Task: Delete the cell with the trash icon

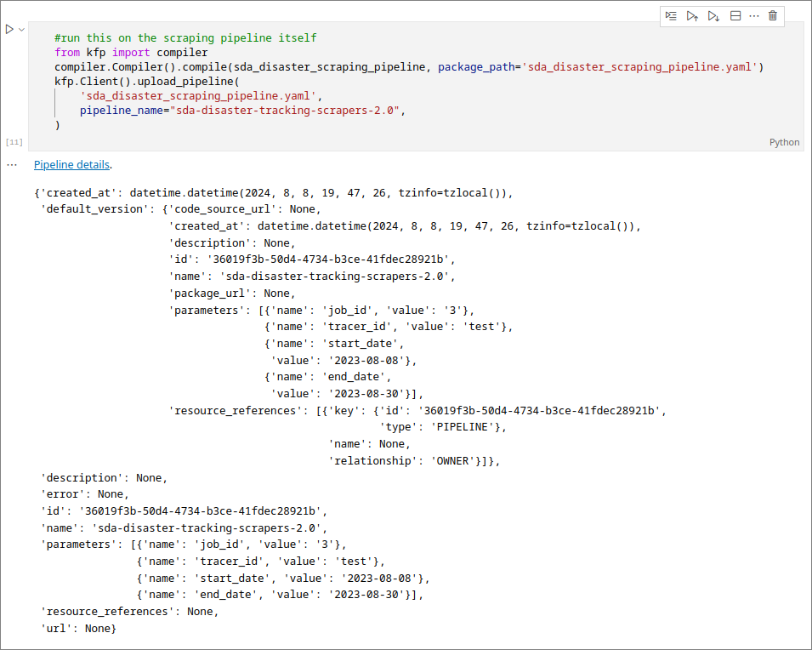Action: pyautogui.click(x=773, y=16)
